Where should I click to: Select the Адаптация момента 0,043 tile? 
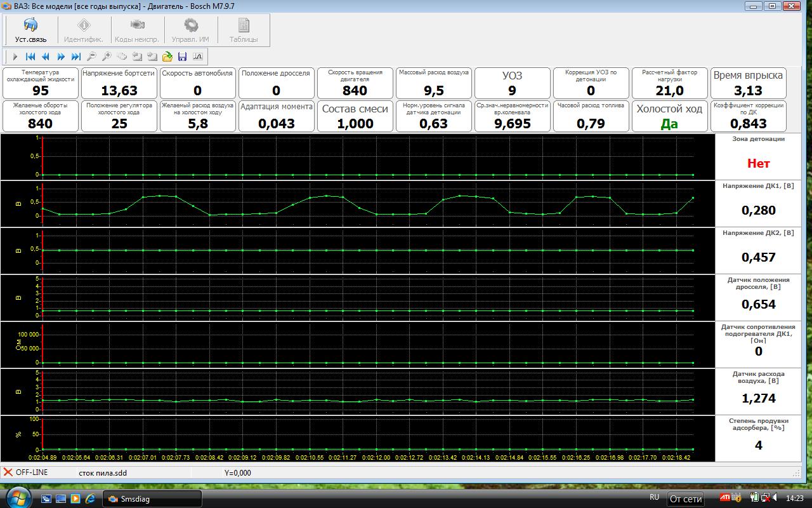coord(277,116)
